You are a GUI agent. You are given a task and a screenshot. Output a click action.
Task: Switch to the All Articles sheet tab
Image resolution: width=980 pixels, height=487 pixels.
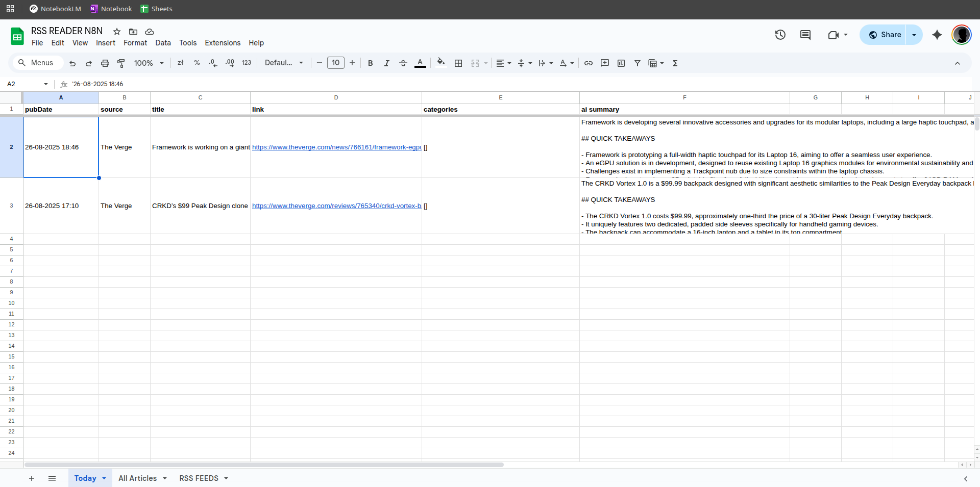137,478
